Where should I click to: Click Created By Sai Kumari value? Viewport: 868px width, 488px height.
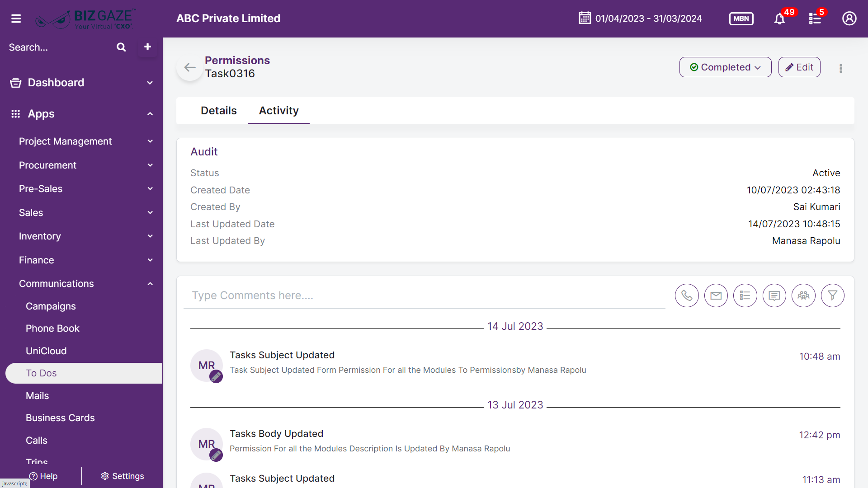click(x=816, y=207)
